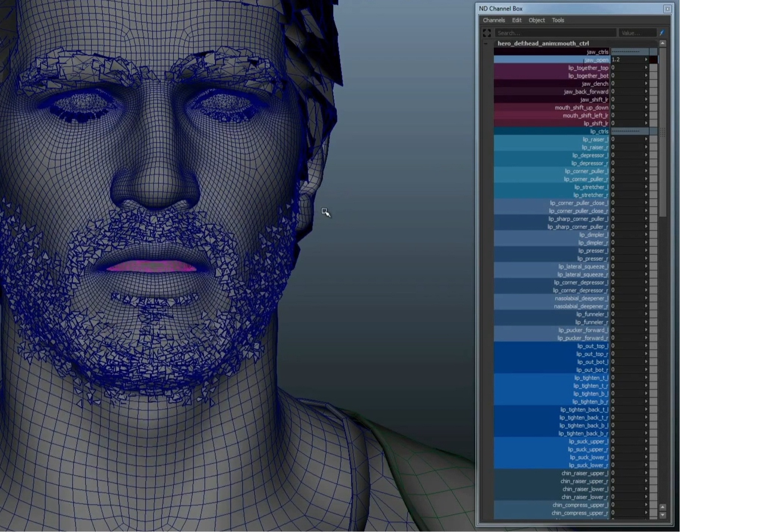Select the lip_presser_l channel

click(x=552, y=250)
